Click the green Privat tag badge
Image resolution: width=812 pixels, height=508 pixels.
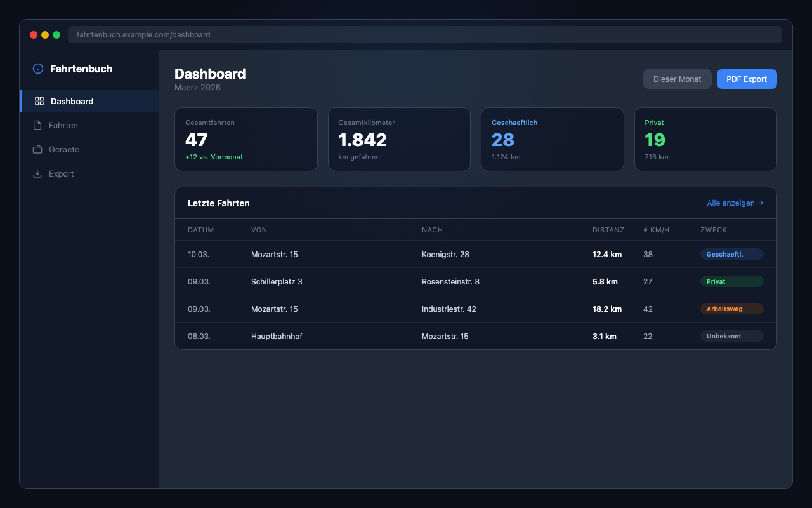coord(731,281)
